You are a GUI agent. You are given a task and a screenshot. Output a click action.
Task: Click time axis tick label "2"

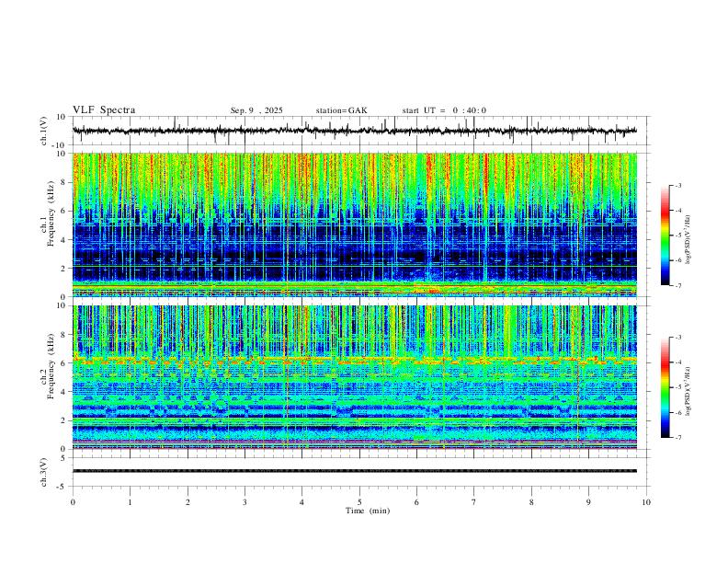pyautogui.click(x=188, y=502)
